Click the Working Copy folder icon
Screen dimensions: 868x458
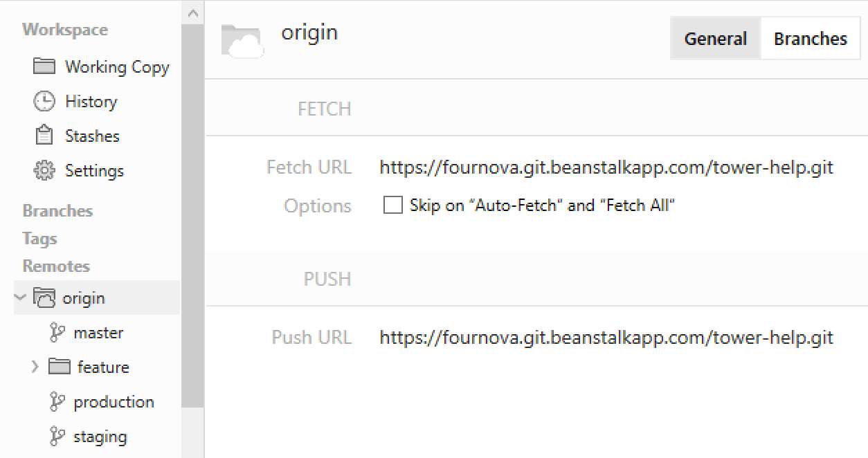click(x=44, y=66)
